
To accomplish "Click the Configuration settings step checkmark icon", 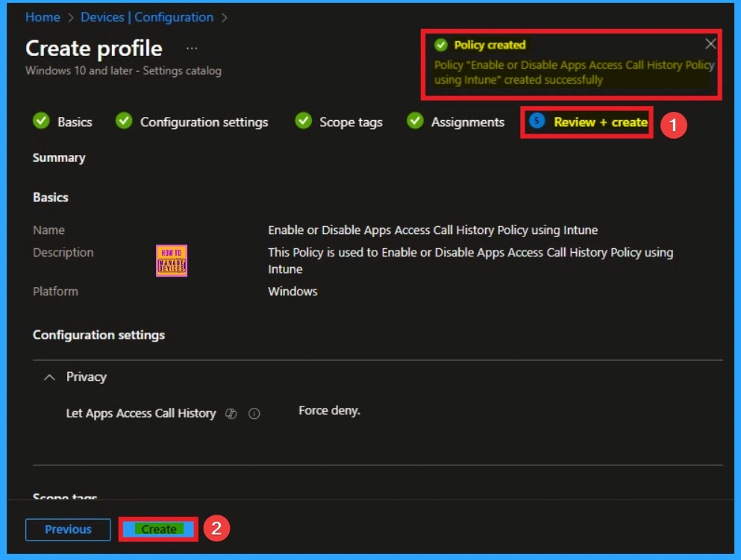I will click(x=124, y=120).
